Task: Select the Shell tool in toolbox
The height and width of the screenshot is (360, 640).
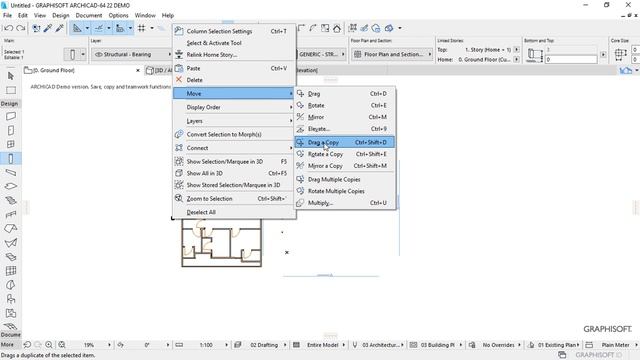Action: click(11, 243)
